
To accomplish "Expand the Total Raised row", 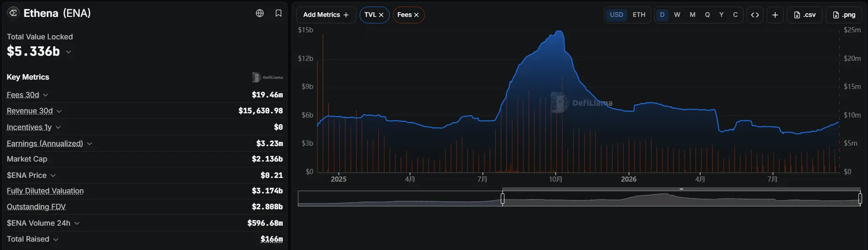I will [x=56, y=239].
